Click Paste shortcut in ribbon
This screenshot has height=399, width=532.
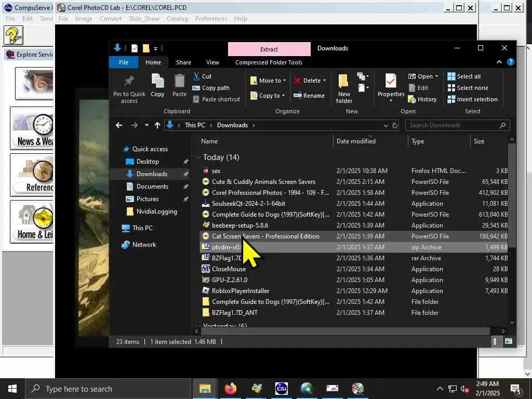(217, 99)
